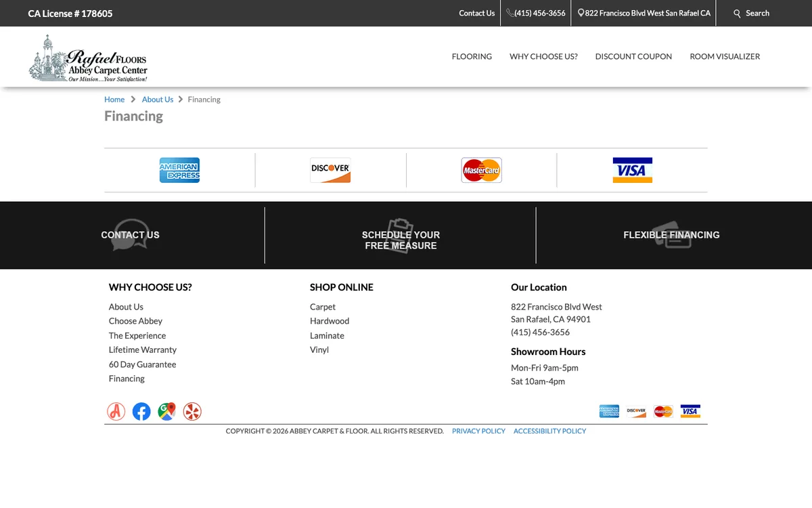This screenshot has height=508, width=812.
Task: Click the small Discover footer icon
Action: click(x=636, y=411)
